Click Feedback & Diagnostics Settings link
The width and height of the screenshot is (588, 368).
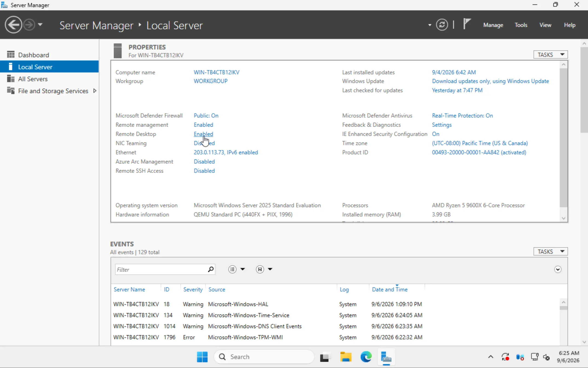point(442,125)
